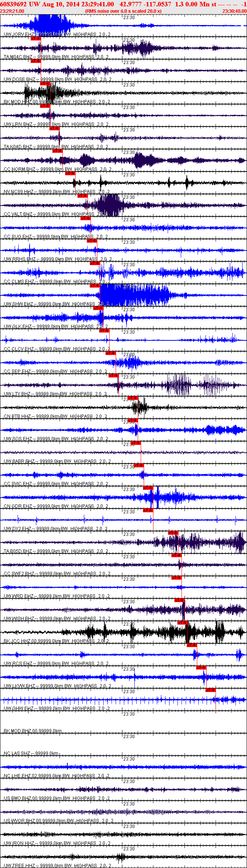The height and width of the screenshot is (868, 247).
Task: Select the 'NC LHE EHZ 02' station label
Action: pyautogui.click(x=20, y=776)
